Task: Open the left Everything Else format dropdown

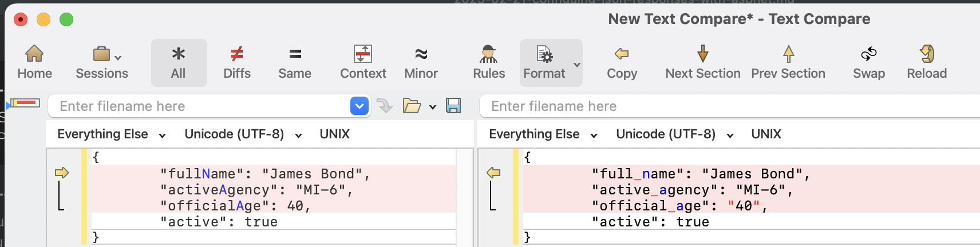Action: (x=112, y=134)
